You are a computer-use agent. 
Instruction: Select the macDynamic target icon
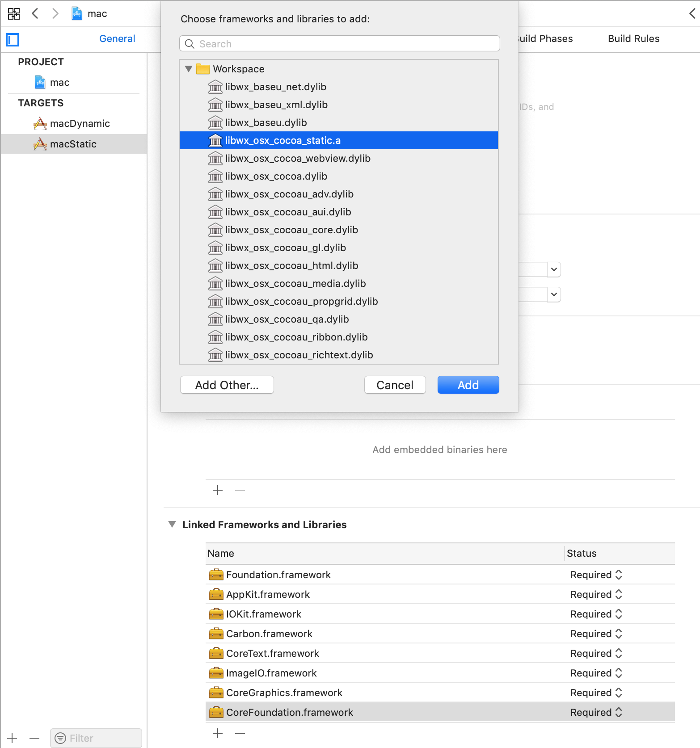coord(40,123)
